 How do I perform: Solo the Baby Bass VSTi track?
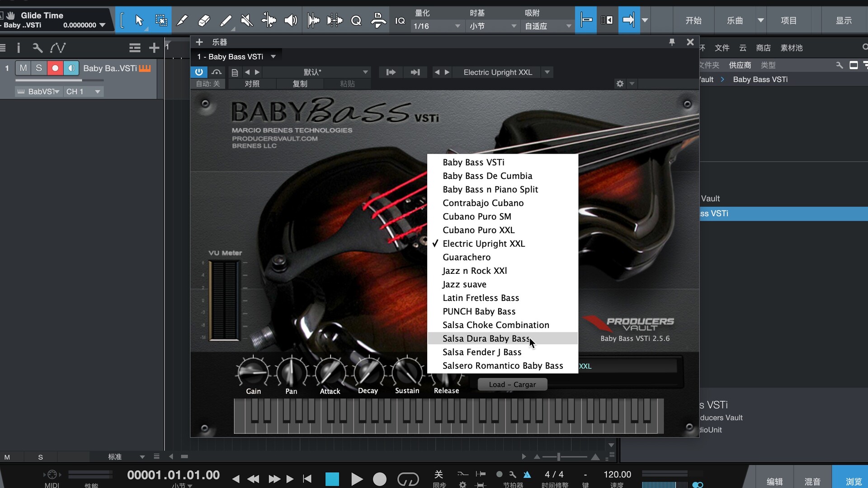pyautogui.click(x=39, y=68)
